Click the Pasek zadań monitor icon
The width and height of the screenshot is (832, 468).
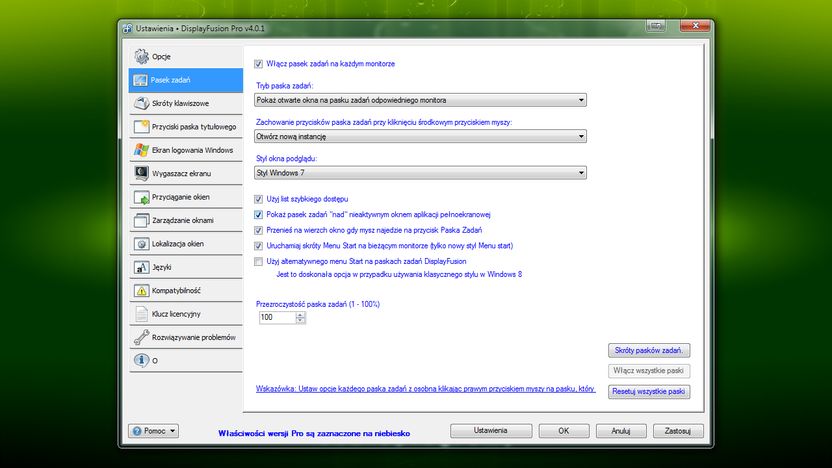coord(141,80)
